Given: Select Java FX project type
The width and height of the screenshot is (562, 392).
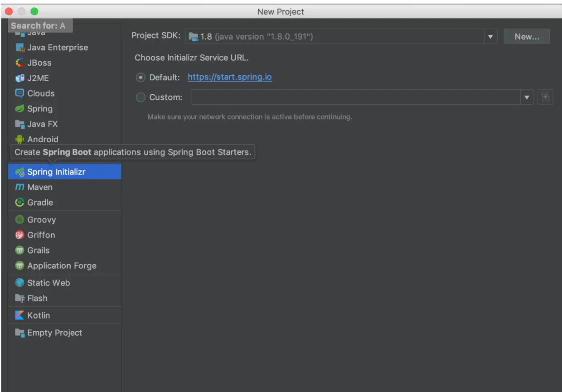Looking at the screenshot, I should coord(65,124).
